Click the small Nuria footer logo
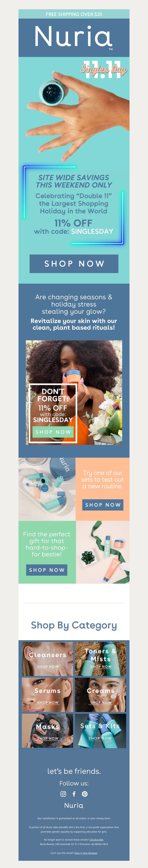The width and height of the screenshot is (148, 868). click(74, 806)
